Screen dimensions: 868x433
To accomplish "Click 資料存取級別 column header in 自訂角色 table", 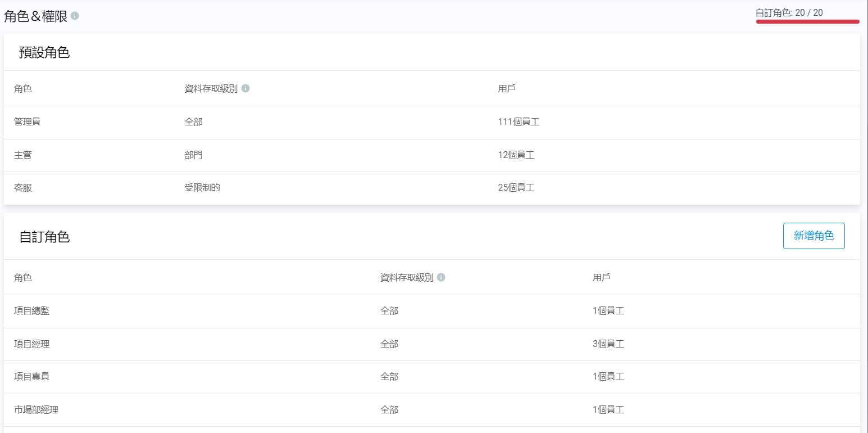I will click(x=407, y=277).
